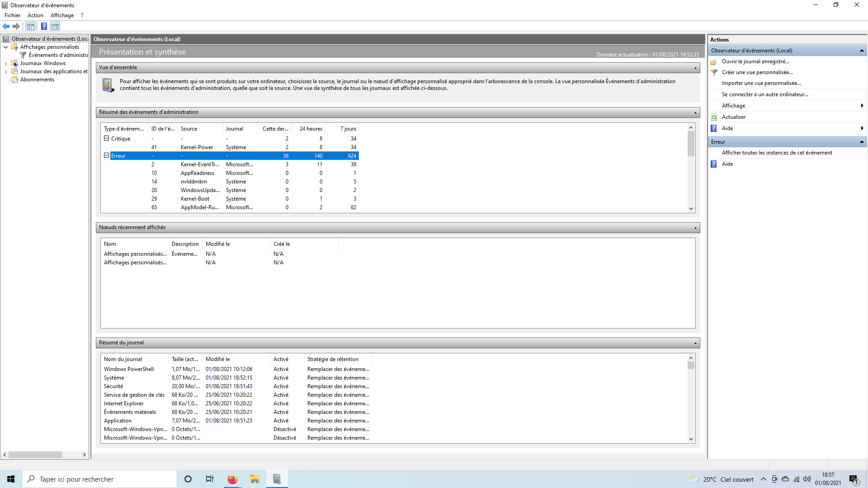This screenshot has height=488, width=868.
Task: Click the blue Help toolbar icon
Action: pyautogui.click(x=44, y=26)
